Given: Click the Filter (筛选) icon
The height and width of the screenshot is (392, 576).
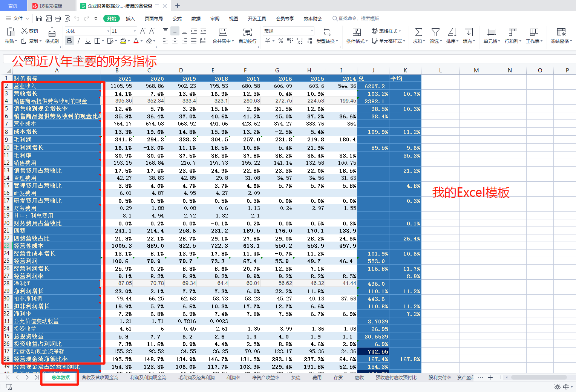Looking at the screenshot, I should click(x=435, y=36).
